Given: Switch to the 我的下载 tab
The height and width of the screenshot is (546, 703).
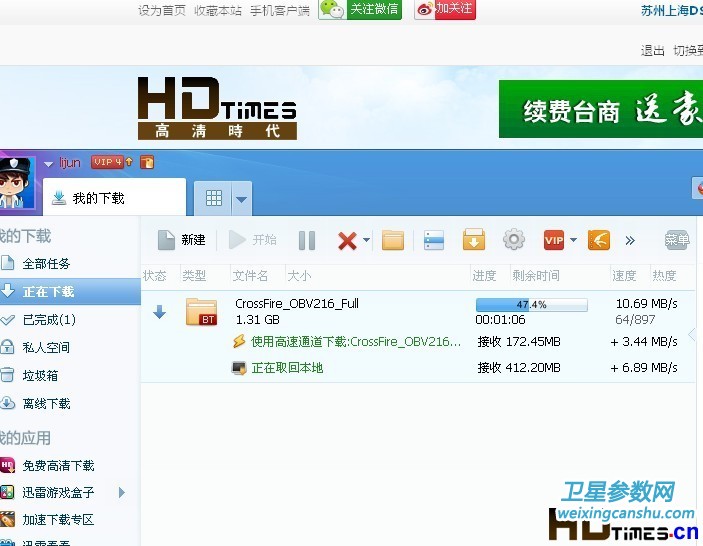Looking at the screenshot, I should tap(98, 198).
